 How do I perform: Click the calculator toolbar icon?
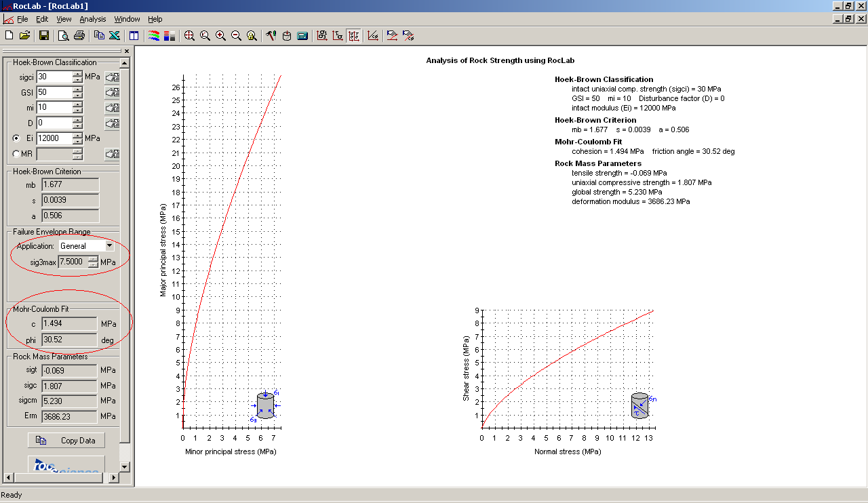click(302, 36)
